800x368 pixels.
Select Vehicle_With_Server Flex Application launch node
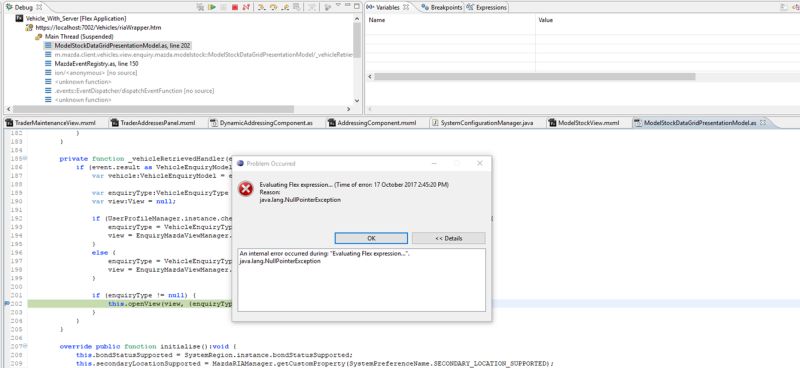pyautogui.click(x=76, y=18)
